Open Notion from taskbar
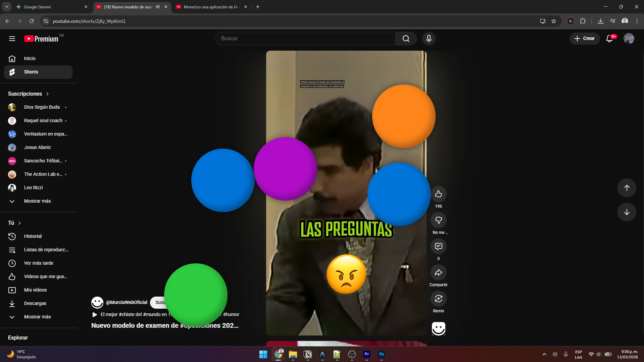The width and height of the screenshot is (644, 362). point(307,354)
